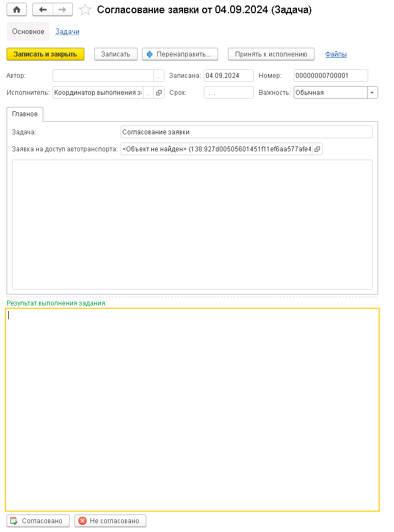This screenshot has width=394, height=532.
Task: Select the Основное section
Action: [x=28, y=32]
